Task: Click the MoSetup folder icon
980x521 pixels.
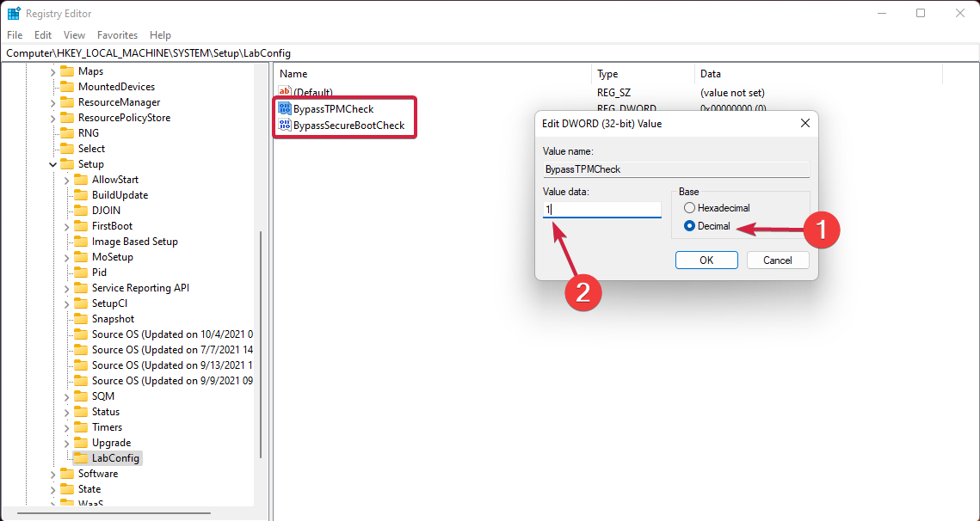Action: tap(81, 257)
